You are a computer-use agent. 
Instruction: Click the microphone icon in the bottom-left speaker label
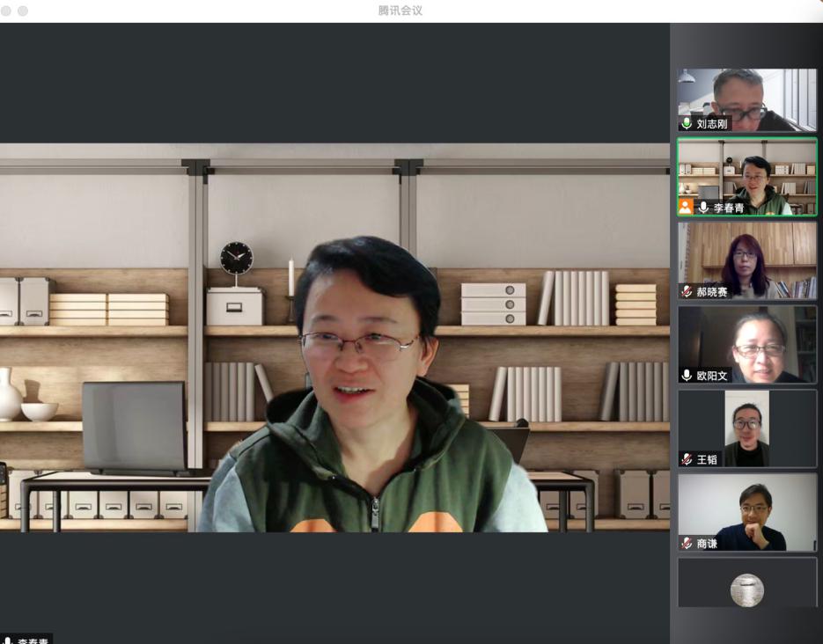(8, 640)
